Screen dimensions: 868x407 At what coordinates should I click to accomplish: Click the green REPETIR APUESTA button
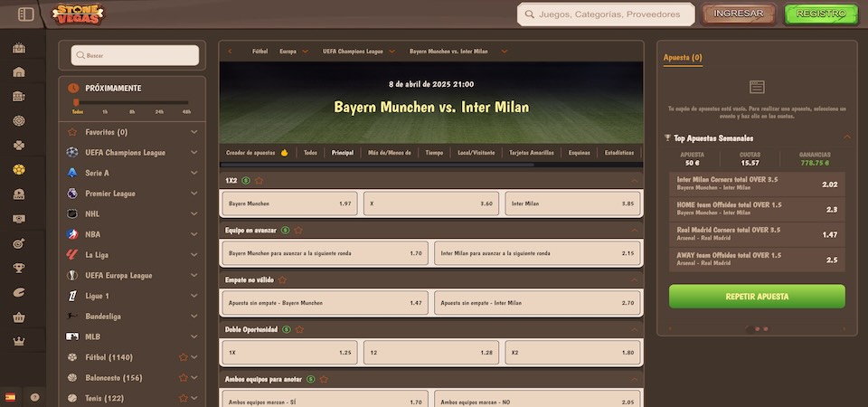757,297
